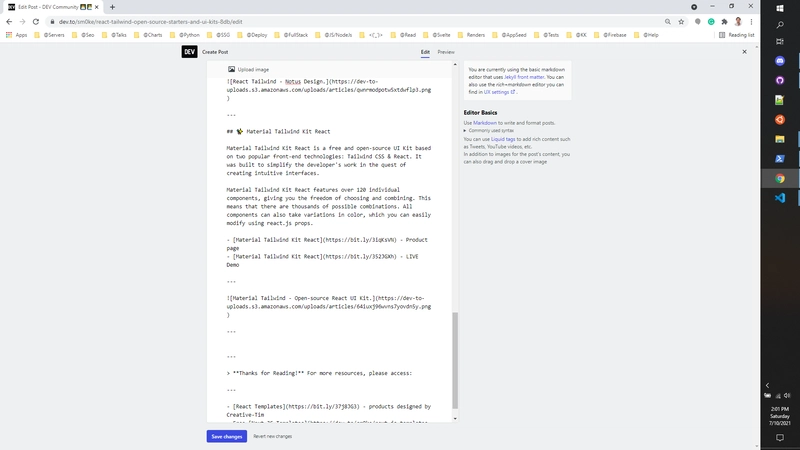Open Visual Studio Code from the taskbar
The width and height of the screenshot is (800, 450).
780,198
